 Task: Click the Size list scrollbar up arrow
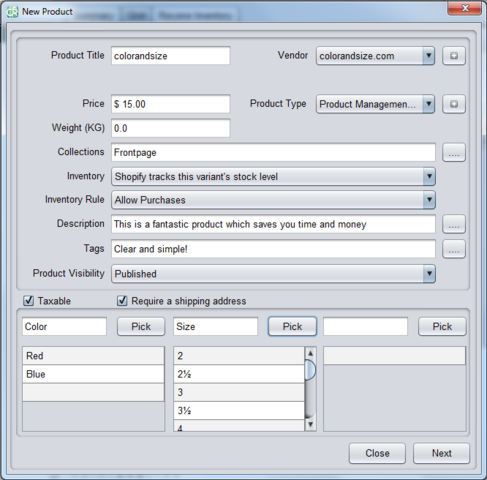point(310,353)
